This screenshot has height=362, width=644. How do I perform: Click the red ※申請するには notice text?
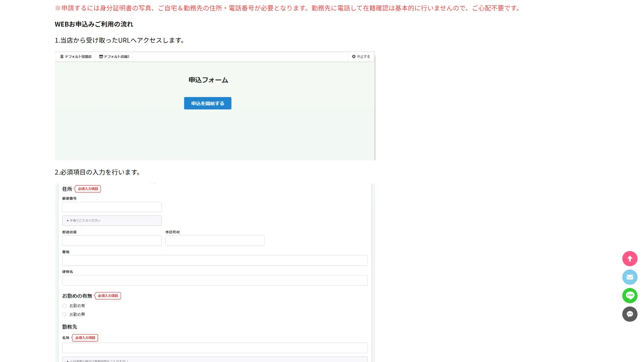pos(288,8)
